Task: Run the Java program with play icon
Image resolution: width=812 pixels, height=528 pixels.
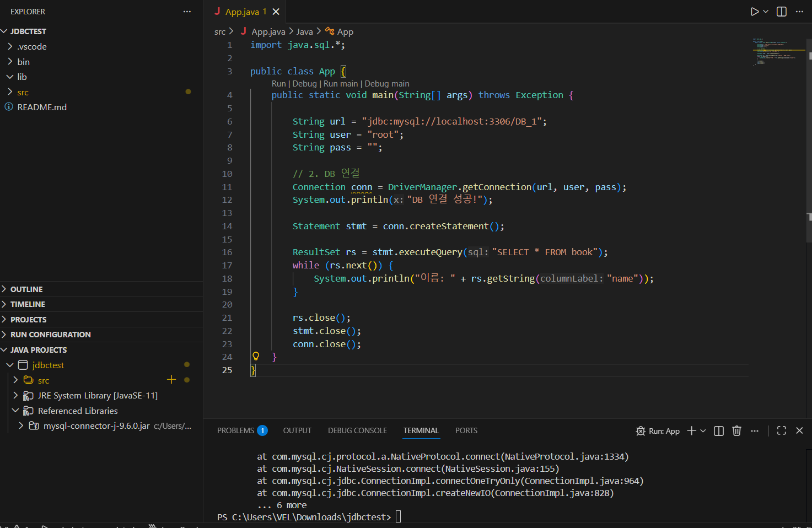Action: point(754,12)
